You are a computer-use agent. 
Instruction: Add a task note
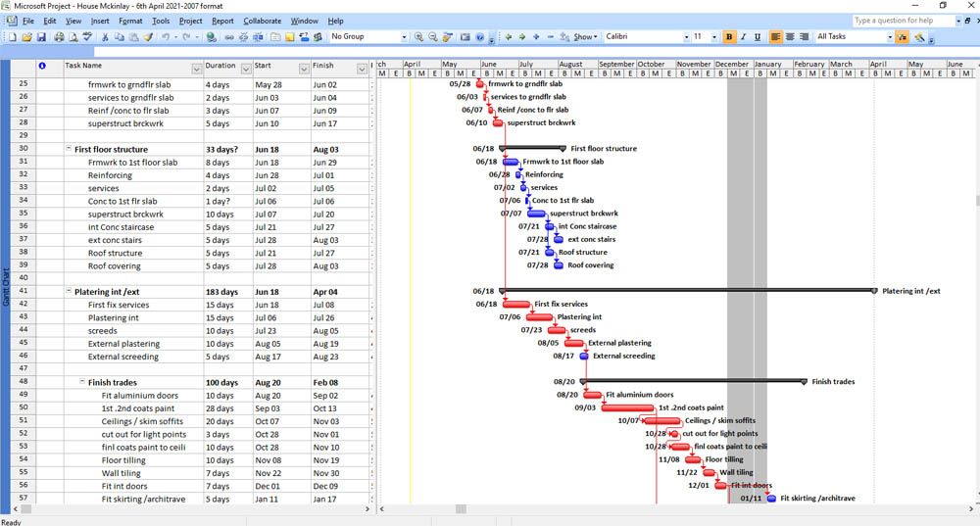click(x=290, y=37)
